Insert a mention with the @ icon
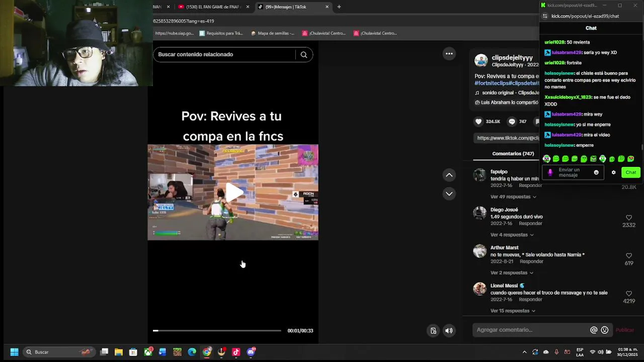Screen dimensions: 644x362 tap(594, 330)
